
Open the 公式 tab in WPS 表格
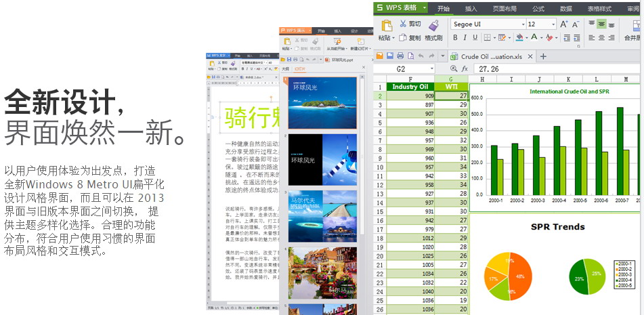coord(538,9)
